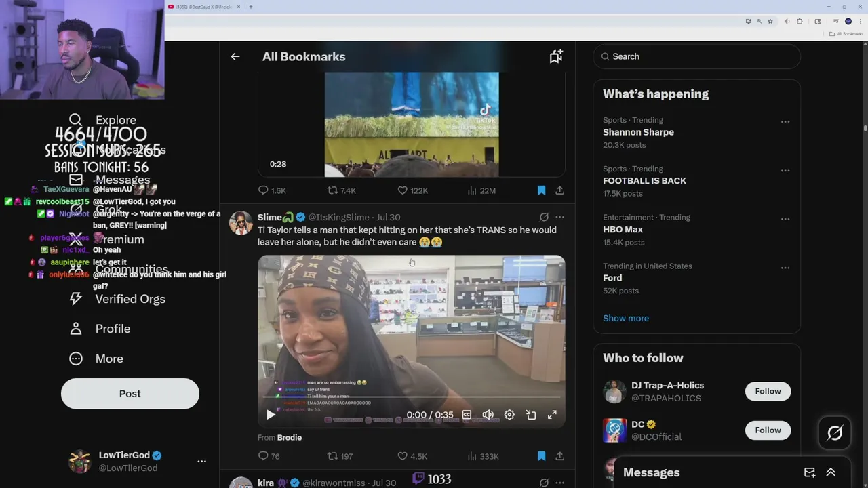
Task: Open the Shannon Sharpe trending topic
Action: tap(638, 132)
